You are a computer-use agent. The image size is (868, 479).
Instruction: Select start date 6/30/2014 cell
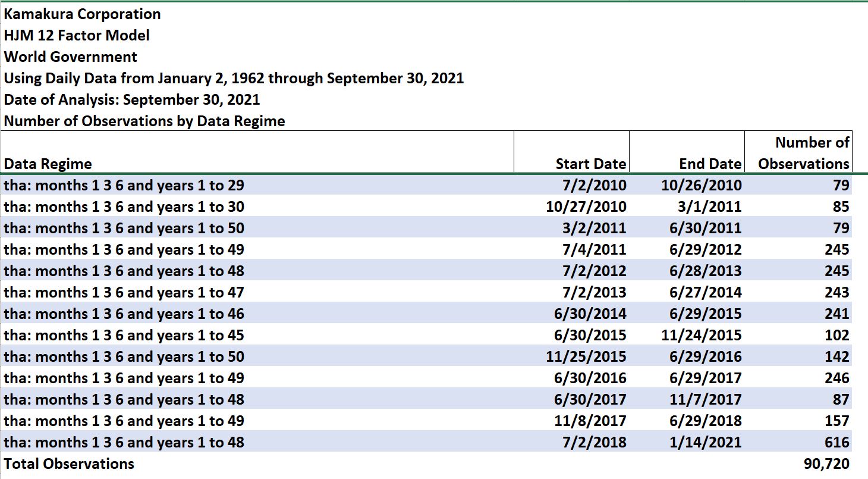(590, 314)
